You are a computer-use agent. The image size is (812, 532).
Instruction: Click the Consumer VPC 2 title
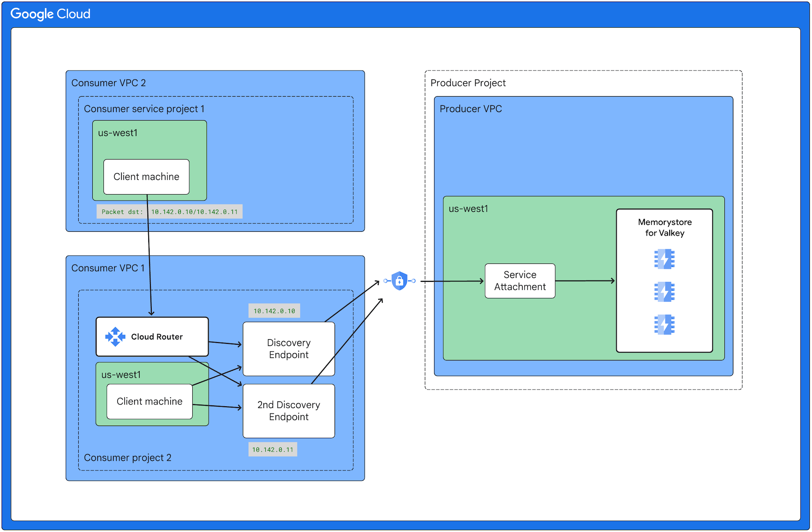coord(109,83)
